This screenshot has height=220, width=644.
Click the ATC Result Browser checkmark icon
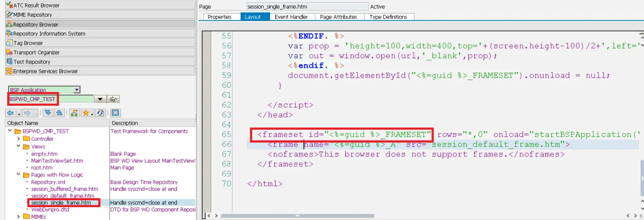click(9, 5)
